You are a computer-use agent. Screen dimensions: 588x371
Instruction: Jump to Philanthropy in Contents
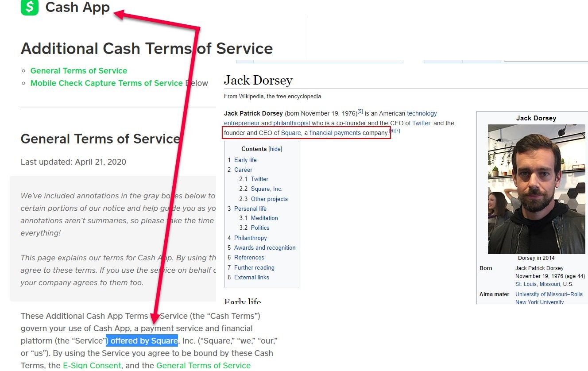pos(250,238)
